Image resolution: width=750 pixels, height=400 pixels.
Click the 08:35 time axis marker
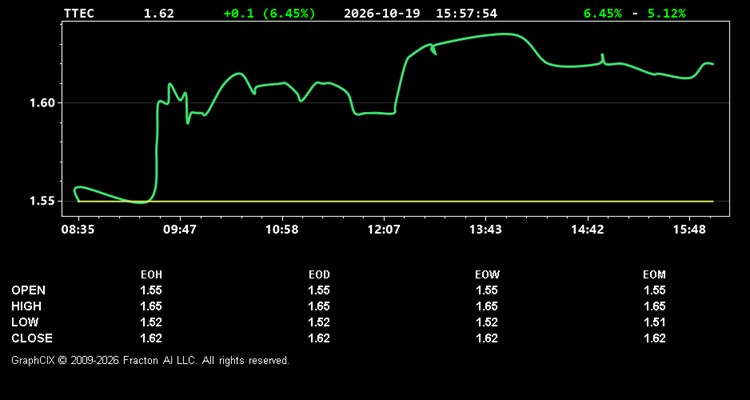click(x=77, y=230)
